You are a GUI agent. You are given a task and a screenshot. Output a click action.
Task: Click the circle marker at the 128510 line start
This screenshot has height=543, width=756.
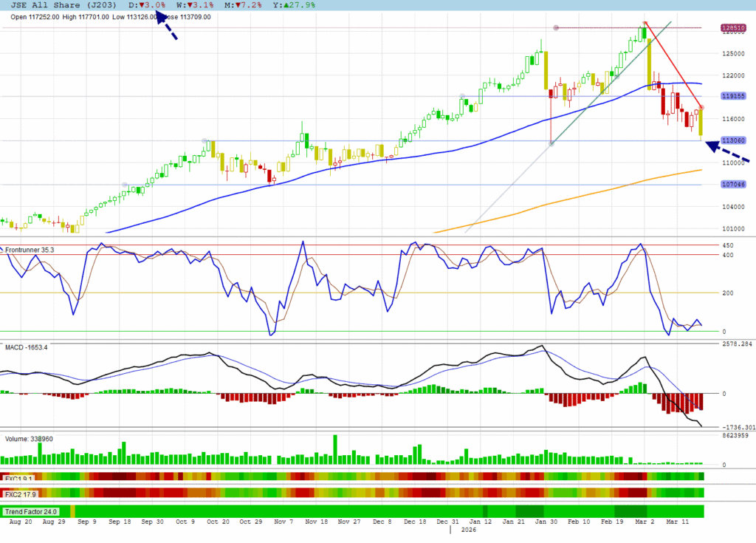[x=556, y=28]
